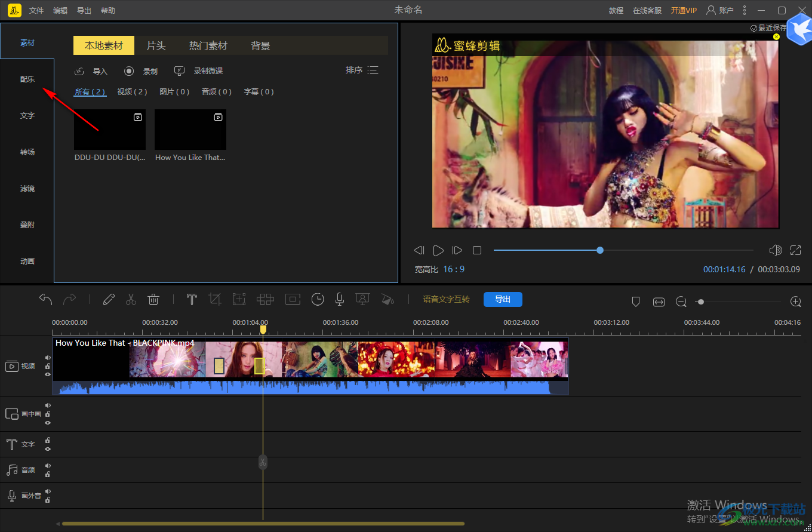
Task: Hide the 画中画 track via eye
Action: pyautogui.click(x=48, y=423)
